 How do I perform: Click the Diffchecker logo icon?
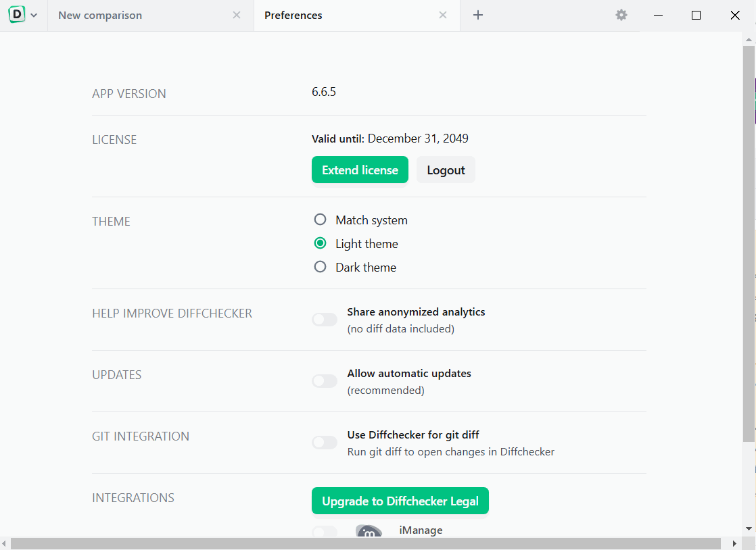[x=17, y=15]
